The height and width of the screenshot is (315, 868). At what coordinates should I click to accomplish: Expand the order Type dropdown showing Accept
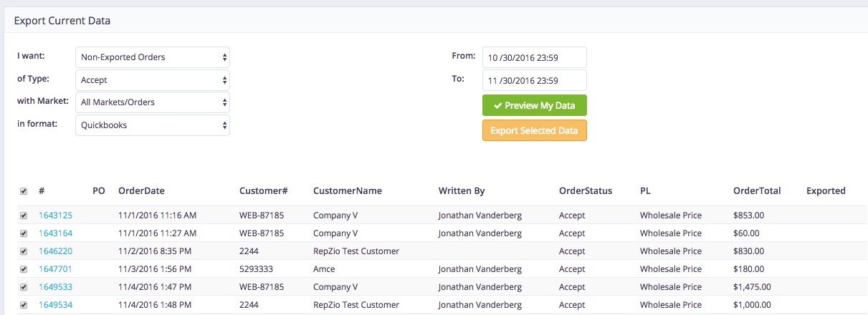tap(153, 80)
